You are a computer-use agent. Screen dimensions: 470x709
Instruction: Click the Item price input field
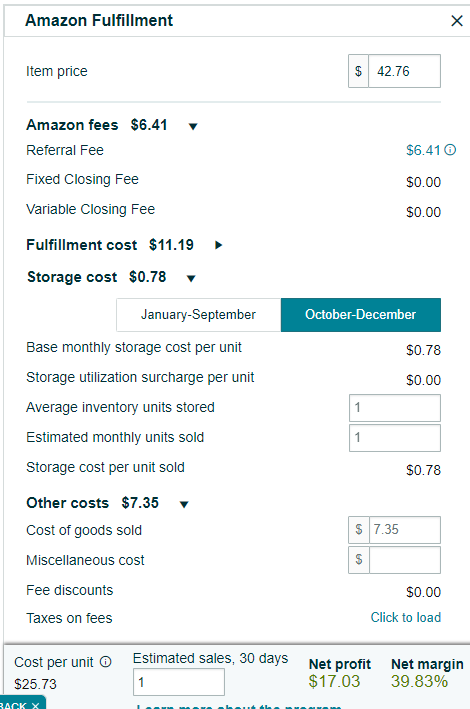click(x=404, y=71)
